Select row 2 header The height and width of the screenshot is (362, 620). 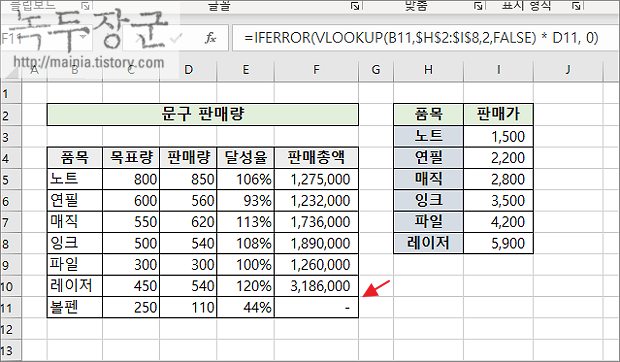point(11,115)
